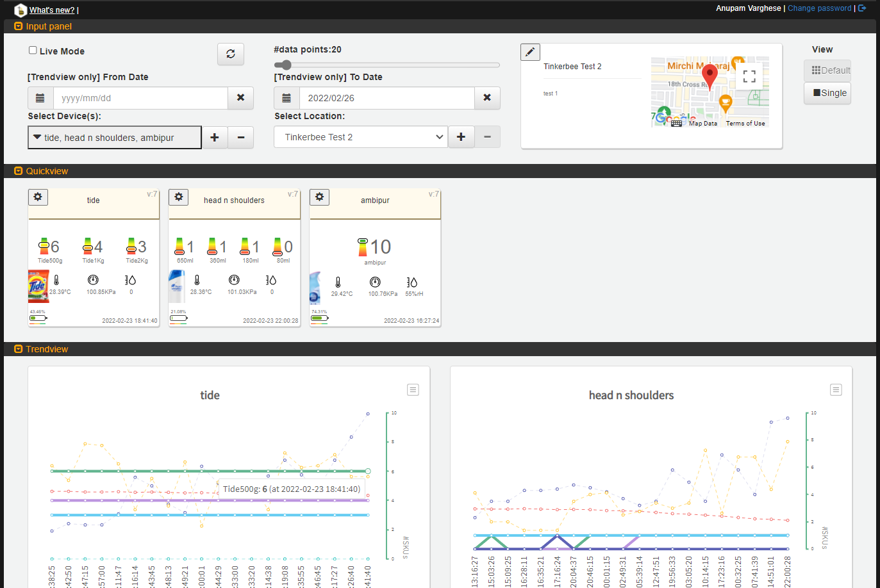Log out using the exit icon

click(x=862, y=8)
